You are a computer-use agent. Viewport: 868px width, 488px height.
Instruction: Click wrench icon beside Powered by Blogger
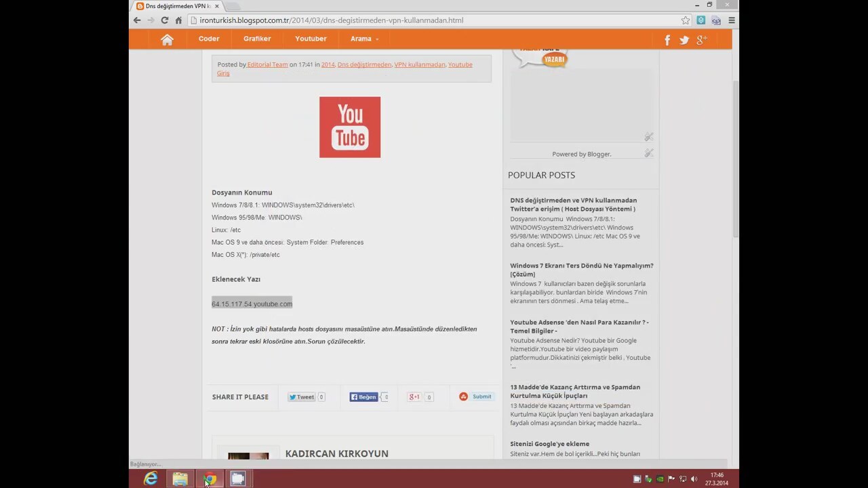[x=648, y=153]
